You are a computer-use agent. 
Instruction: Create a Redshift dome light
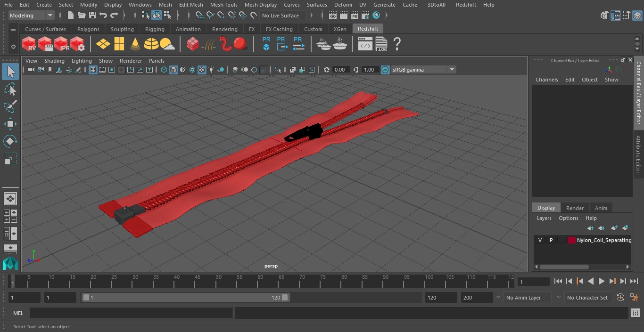(151, 44)
